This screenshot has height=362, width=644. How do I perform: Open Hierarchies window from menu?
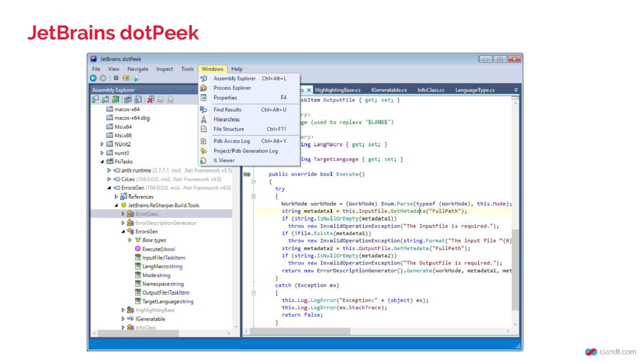(x=249, y=119)
